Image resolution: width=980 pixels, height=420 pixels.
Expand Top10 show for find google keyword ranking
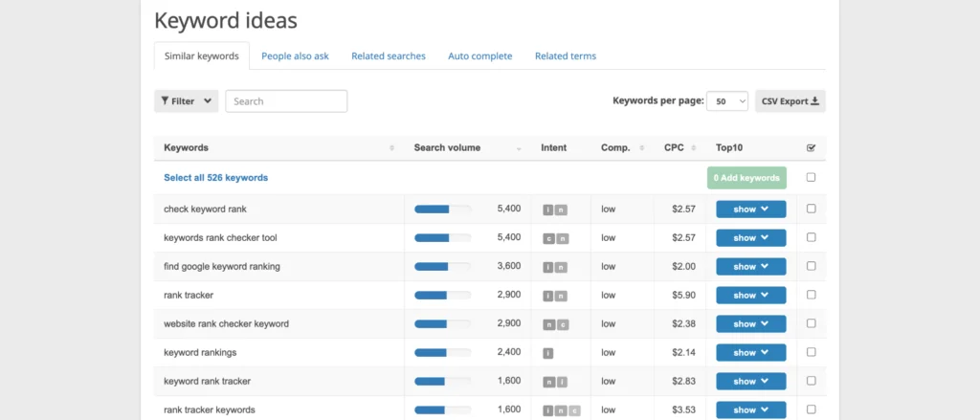tap(751, 267)
